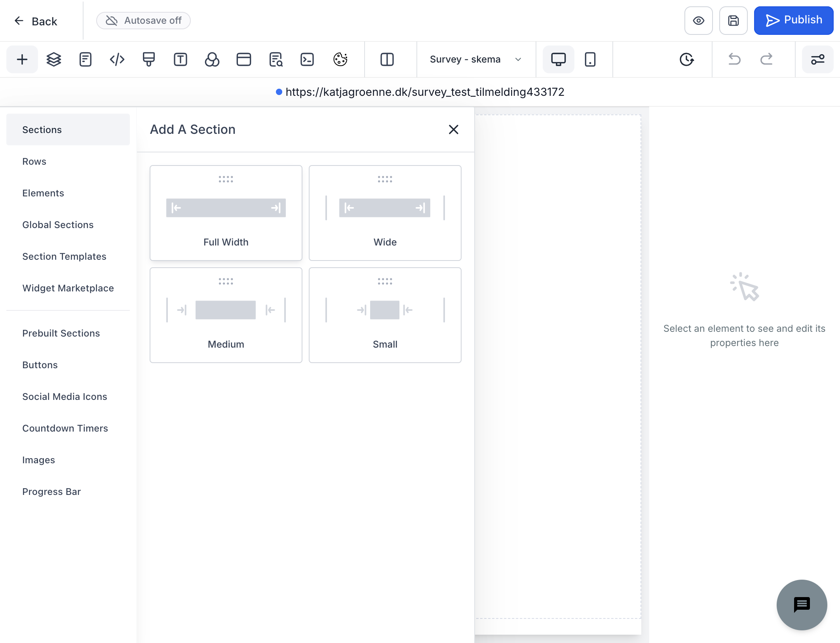The image size is (840, 643).
Task: Add a Small section
Action: point(385,315)
